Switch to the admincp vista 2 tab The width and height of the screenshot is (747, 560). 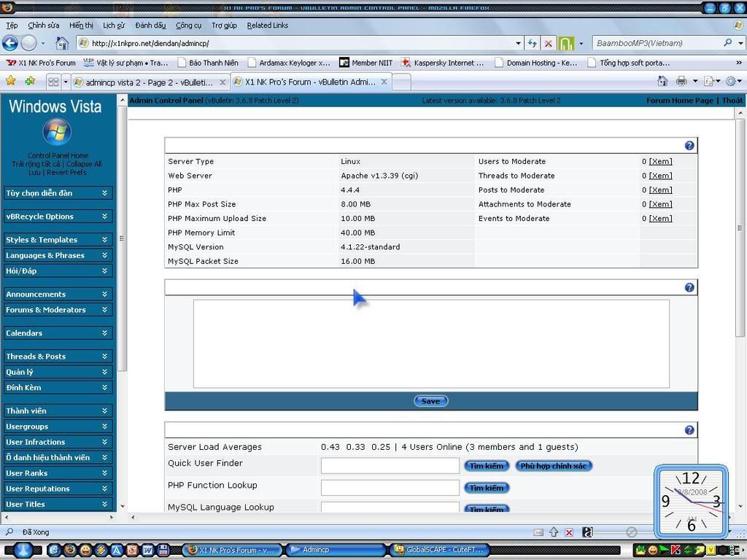click(x=149, y=82)
